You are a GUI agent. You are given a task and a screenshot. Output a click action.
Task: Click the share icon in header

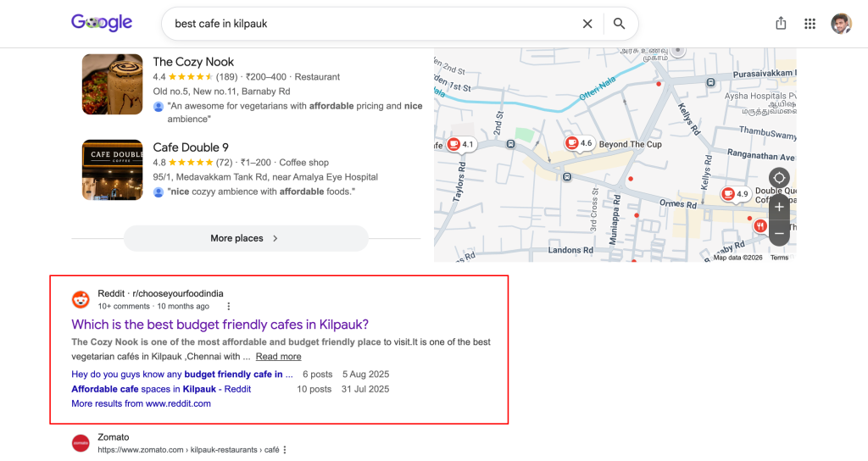(781, 23)
